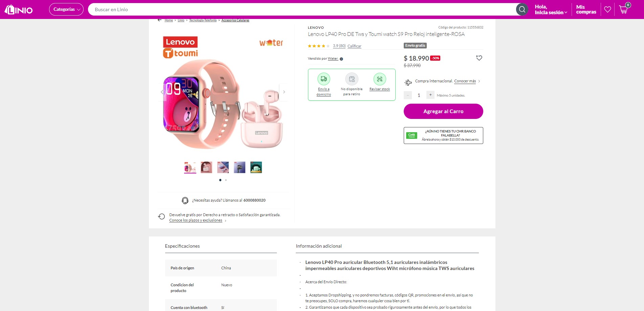Screen dimensions: 644x311
Task: Rate the product by clicking the fifth star
Action: tap(327, 46)
